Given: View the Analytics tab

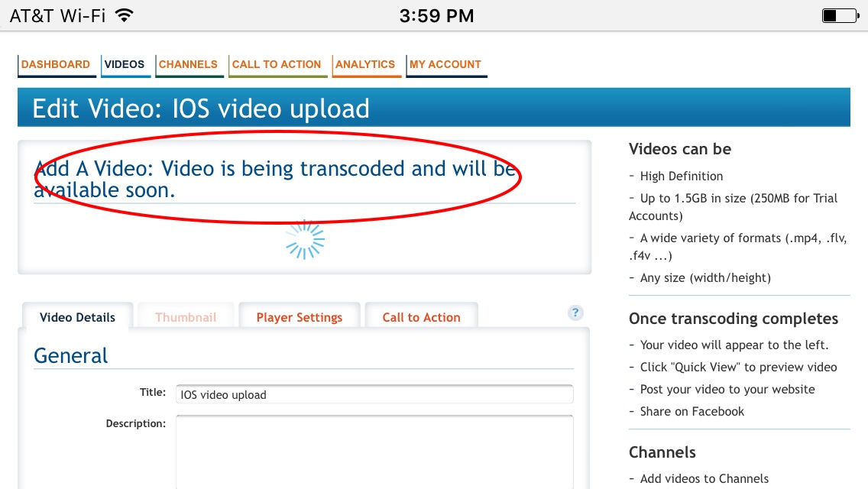Looking at the screenshot, I should [x=365, y=65].
